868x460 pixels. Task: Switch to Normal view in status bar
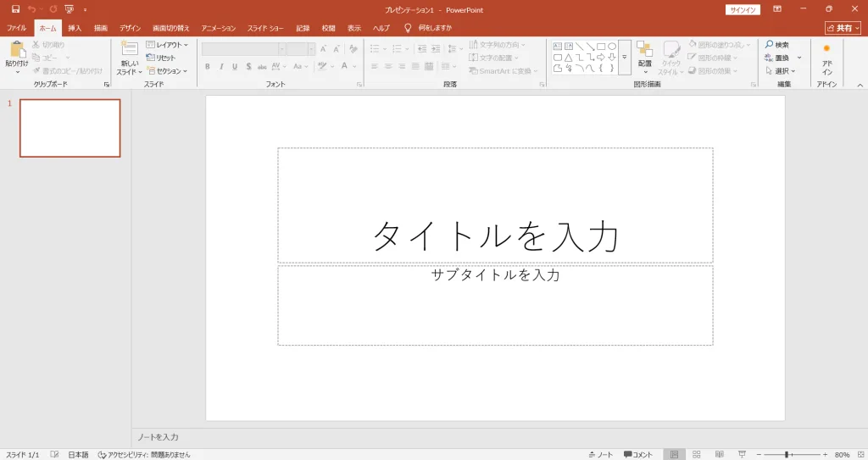pyautogui.click(x=674, y=455)
